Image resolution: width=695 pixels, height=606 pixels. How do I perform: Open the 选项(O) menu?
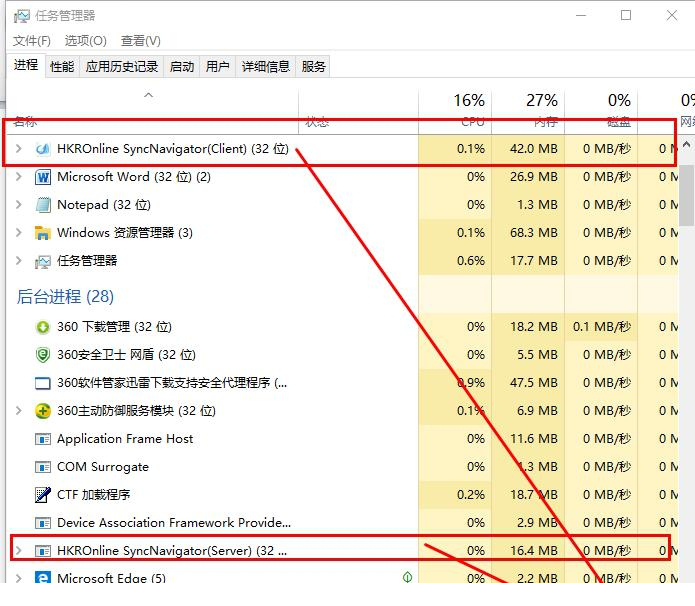(86, 41)
